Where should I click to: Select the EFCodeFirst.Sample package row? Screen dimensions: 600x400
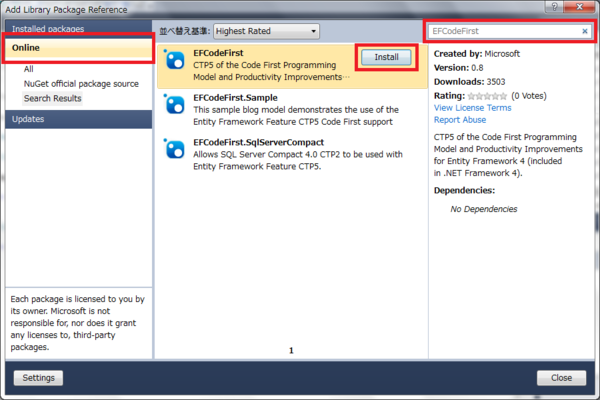point(292,110)
